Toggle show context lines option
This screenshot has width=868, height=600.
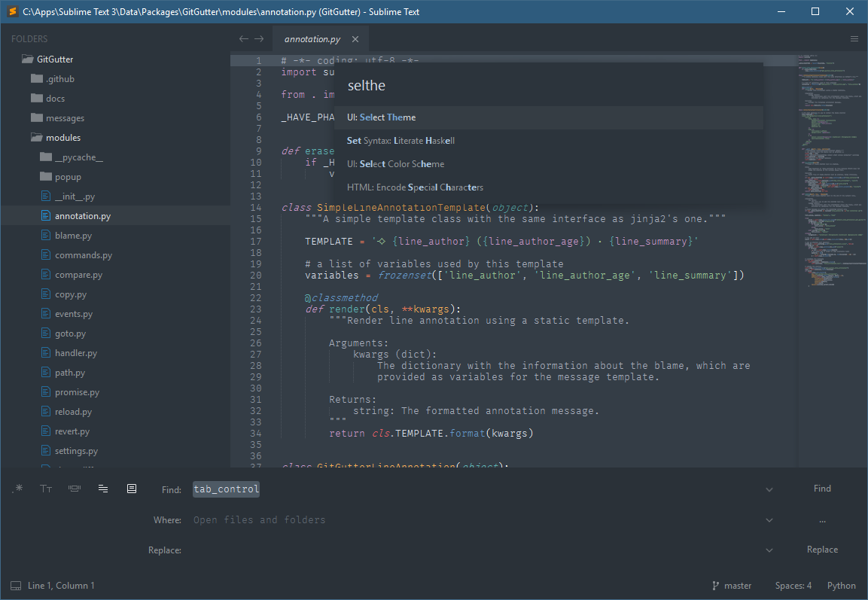coord(103,488)
